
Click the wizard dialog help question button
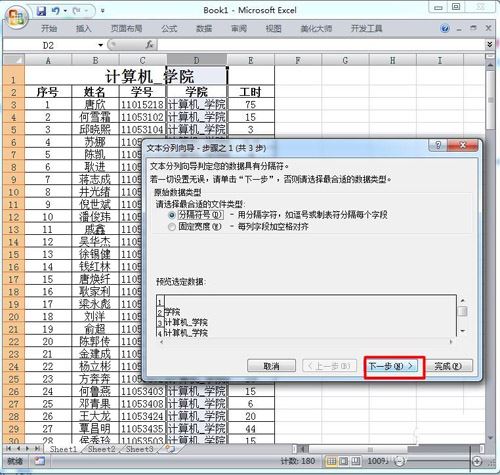(438, 145)
